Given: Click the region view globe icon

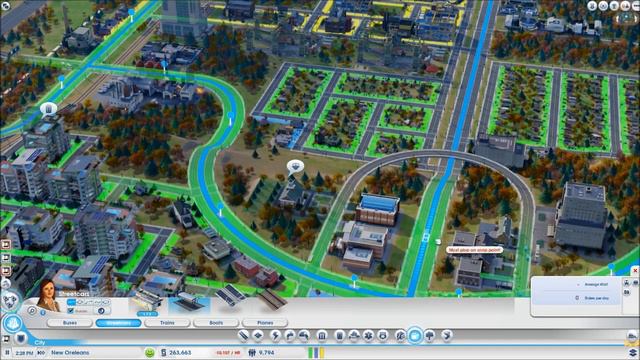Looking at the screenshot, I should [x=10, y=301].
